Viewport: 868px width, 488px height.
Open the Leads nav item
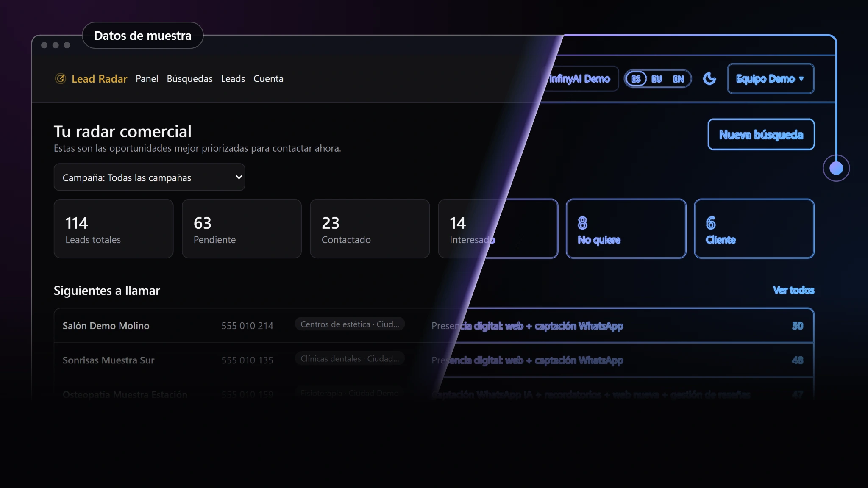click(233, 78)
